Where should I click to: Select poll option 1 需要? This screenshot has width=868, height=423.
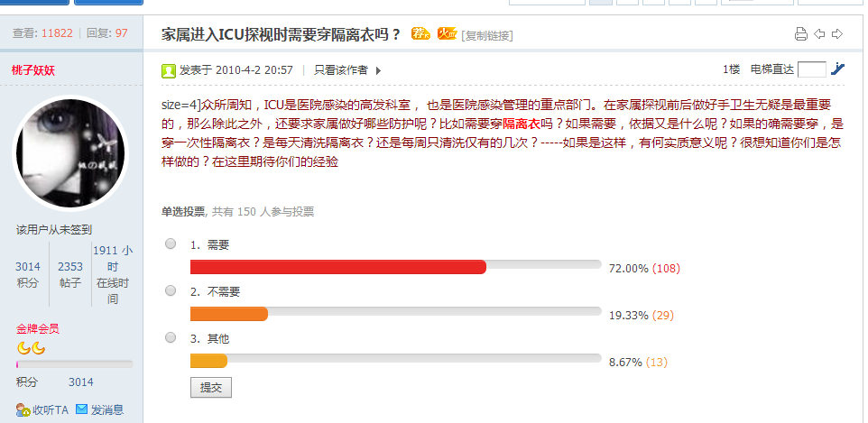point(171,244)
